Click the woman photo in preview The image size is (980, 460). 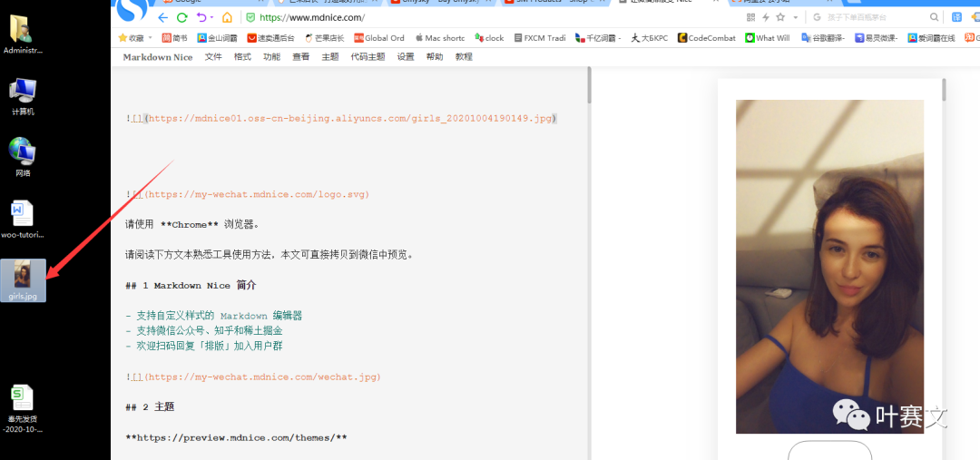[829, 267]
